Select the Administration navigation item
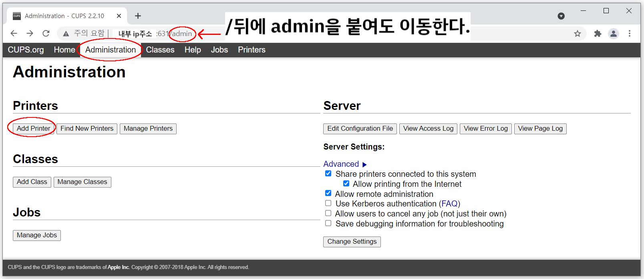The width and height of the screenshot is (644, 279). pos(111,50)
